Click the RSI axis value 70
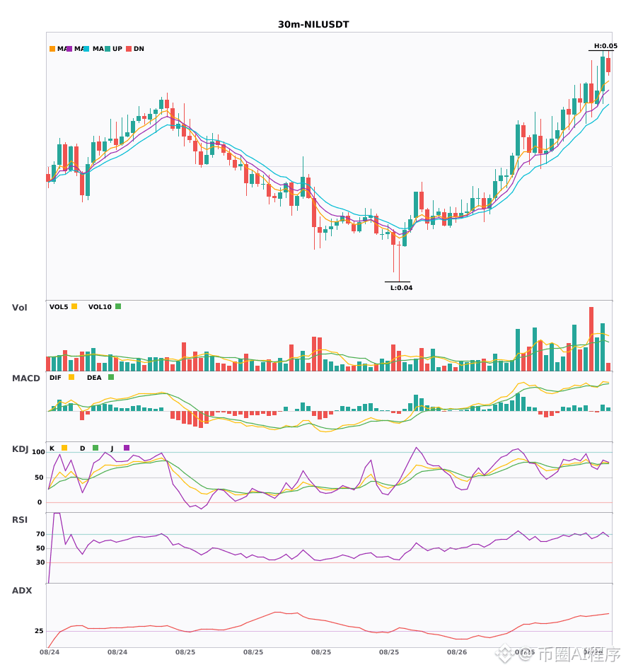626x672 pixels. [40, 534]
